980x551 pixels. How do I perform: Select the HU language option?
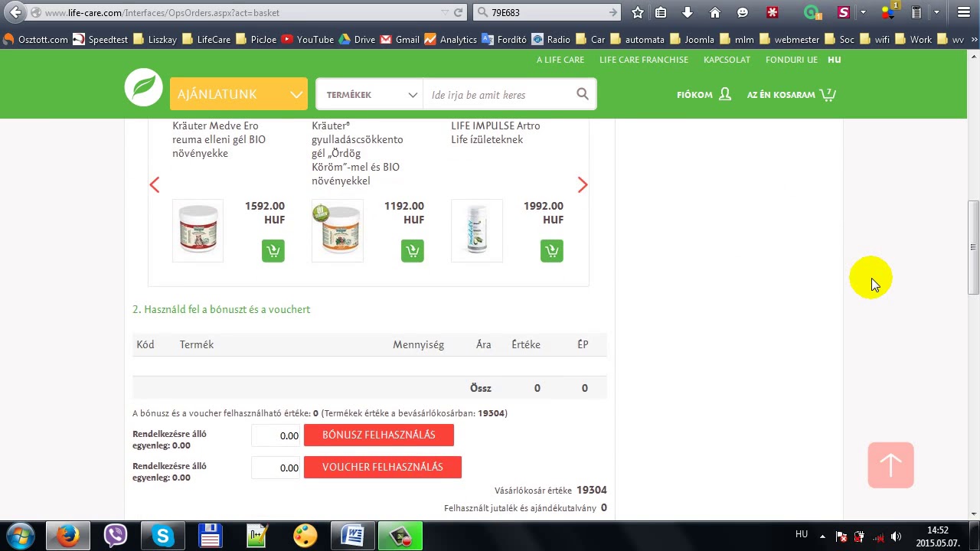(835, 60)
